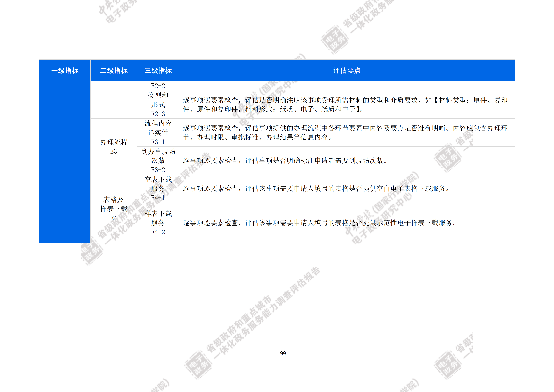Click the 类型和形式 E2-3 cell
Viewport: 554px width, 392px height.
tap(158, 105)
